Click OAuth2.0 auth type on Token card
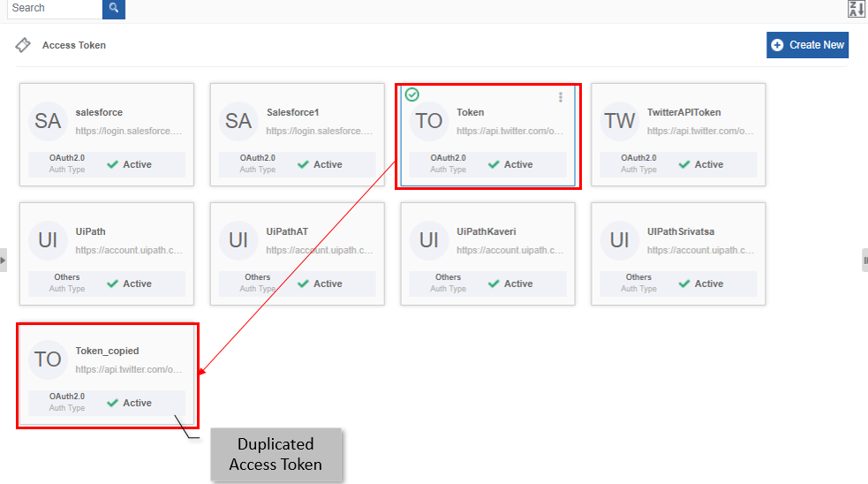The image size is (868, 484). (448, 158)
